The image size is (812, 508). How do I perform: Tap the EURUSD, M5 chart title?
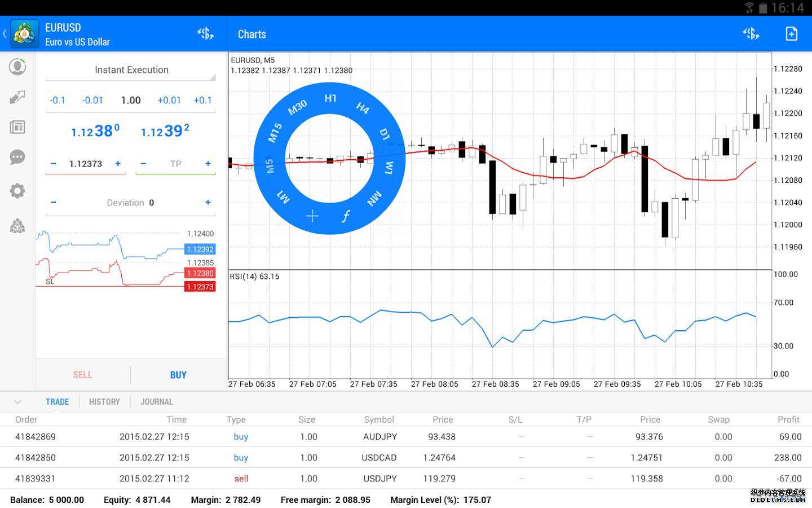253,60
